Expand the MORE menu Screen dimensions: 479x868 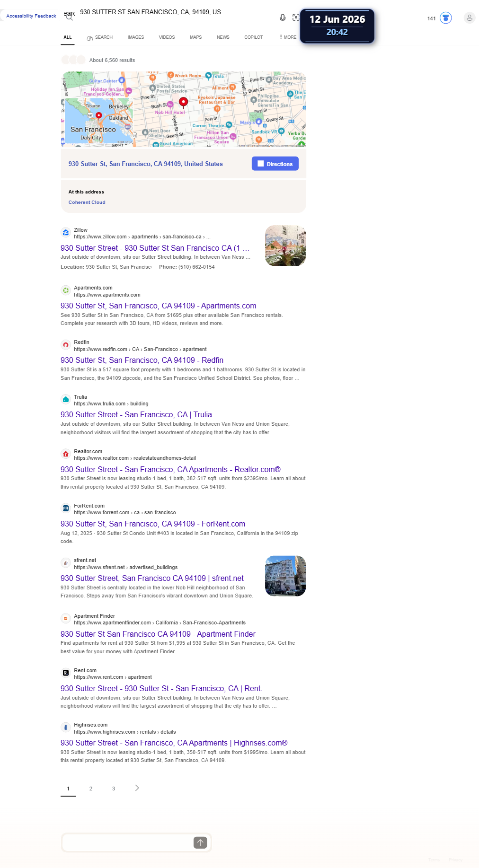(288, 37)
